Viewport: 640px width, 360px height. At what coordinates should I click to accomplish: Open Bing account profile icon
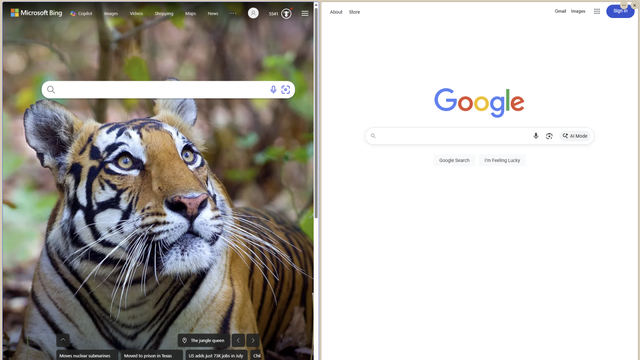point(253,13)
